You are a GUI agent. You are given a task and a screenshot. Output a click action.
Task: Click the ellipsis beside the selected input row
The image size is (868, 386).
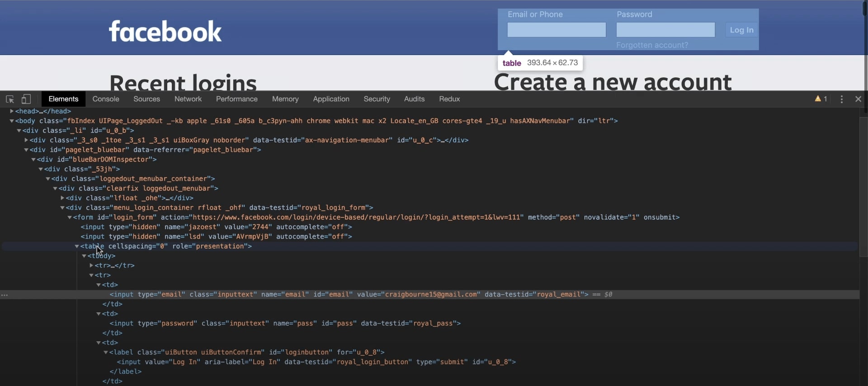pyautogui.click(x=5, y=295)
